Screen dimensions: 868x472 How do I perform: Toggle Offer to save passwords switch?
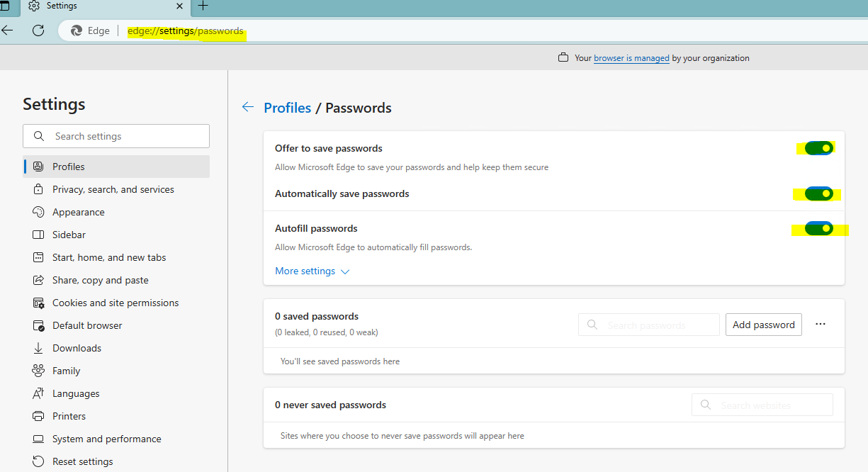[x=818, y=148]
